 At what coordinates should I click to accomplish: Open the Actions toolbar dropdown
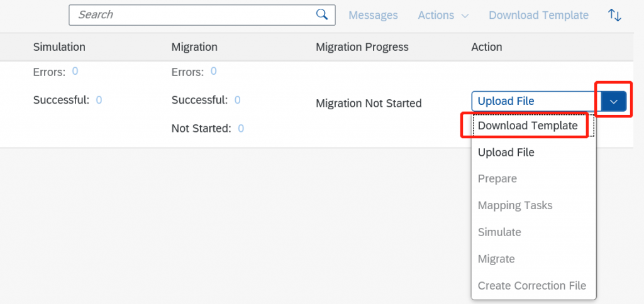[x=443, y=15]
